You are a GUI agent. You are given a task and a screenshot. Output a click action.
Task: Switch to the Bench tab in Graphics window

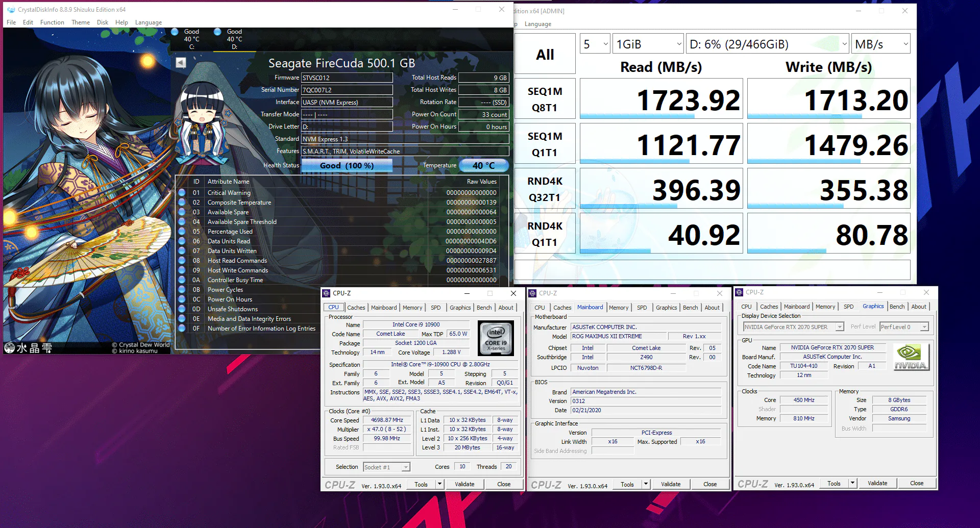[897, 307]
